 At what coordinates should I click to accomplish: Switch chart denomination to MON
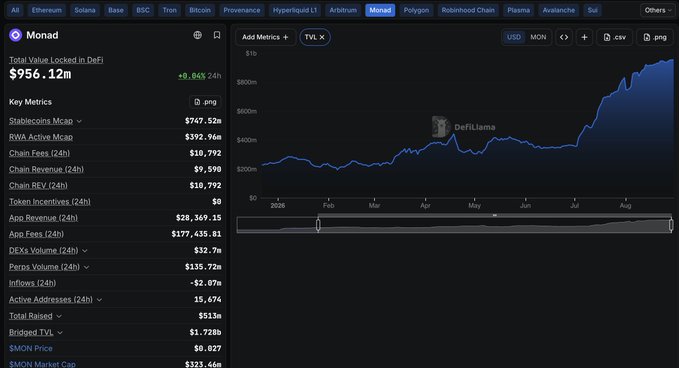pos(538,37)
